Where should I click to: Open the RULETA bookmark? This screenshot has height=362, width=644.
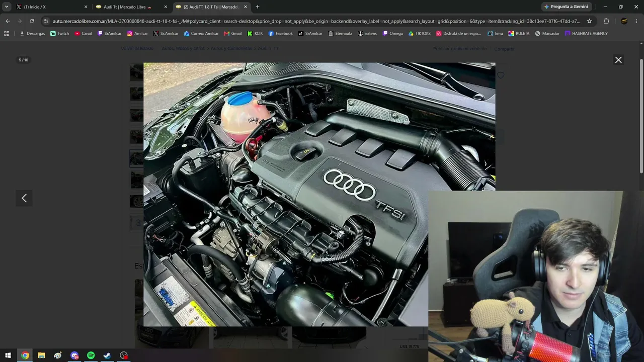tap(519, 34)
